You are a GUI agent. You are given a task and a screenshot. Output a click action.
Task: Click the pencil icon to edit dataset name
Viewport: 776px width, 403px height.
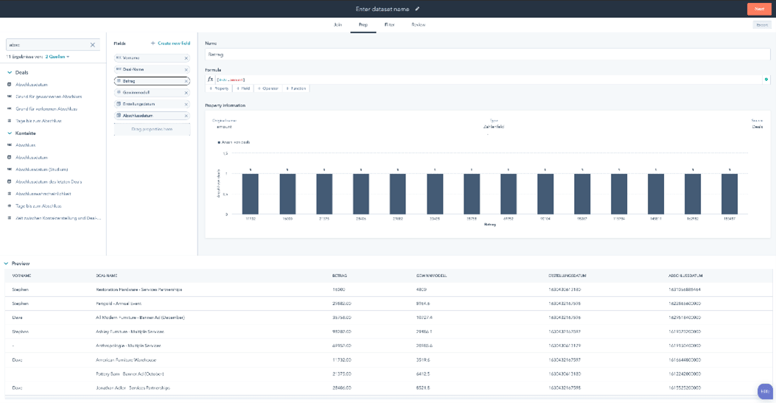tap(417, 9)
